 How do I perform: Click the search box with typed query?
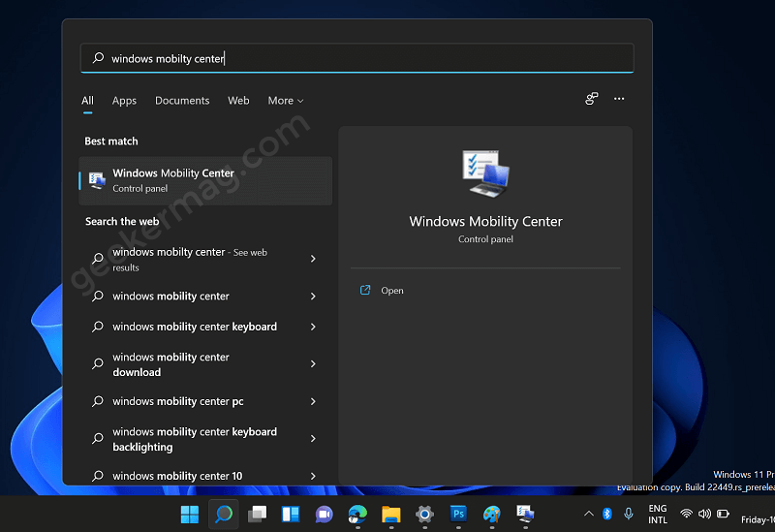[356, 58]
